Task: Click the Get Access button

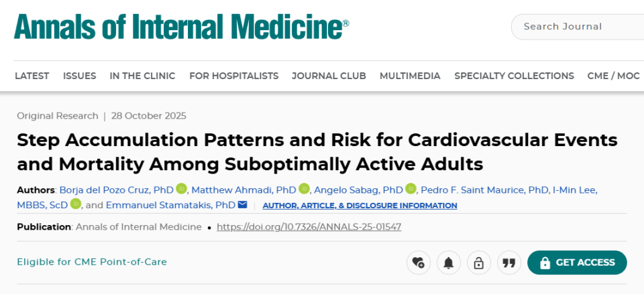Action: click(577, 263)
